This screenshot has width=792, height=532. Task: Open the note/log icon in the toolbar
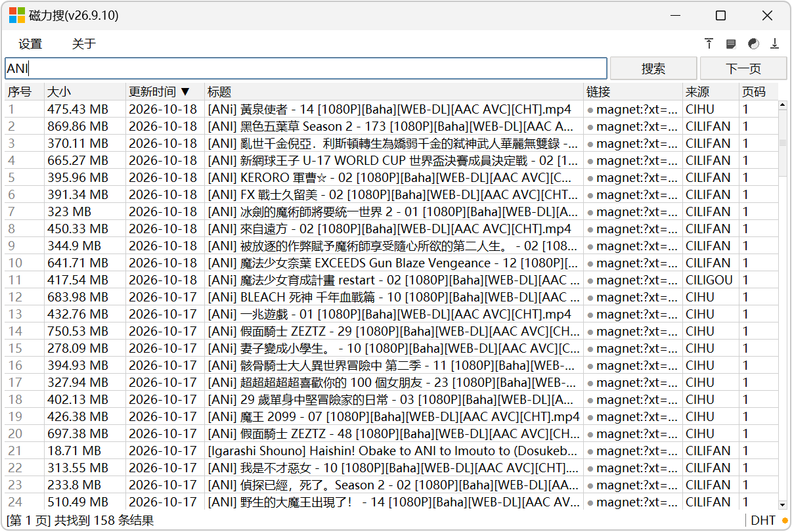click(x=731, y=44)
